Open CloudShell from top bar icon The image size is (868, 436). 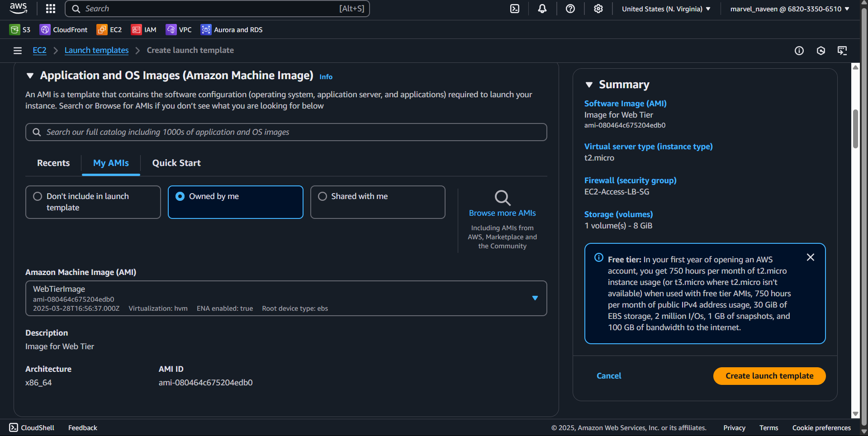[x=515, y=9]
